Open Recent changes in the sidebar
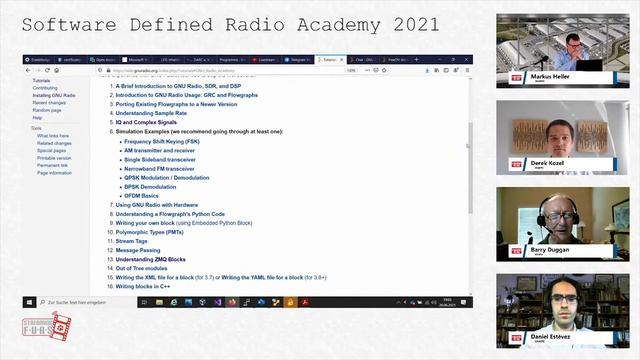 pyautogui.click(x=49, y=102)
